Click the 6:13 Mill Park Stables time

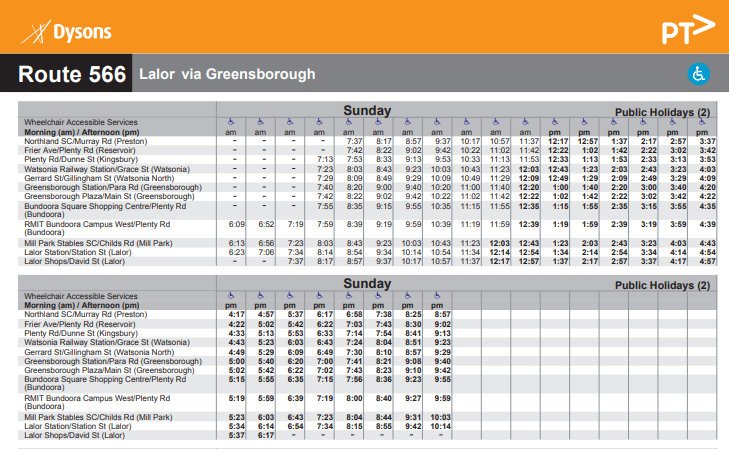[237, 243]
